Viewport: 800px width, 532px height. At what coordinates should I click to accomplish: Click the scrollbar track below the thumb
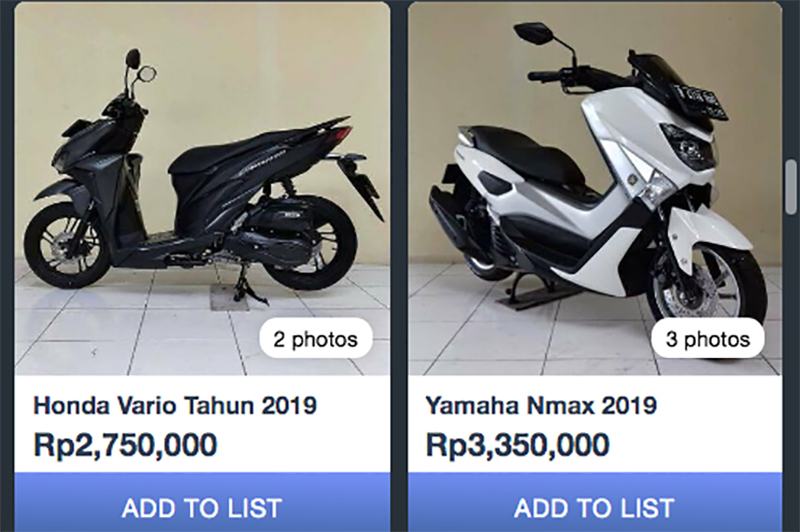[792, 372]
